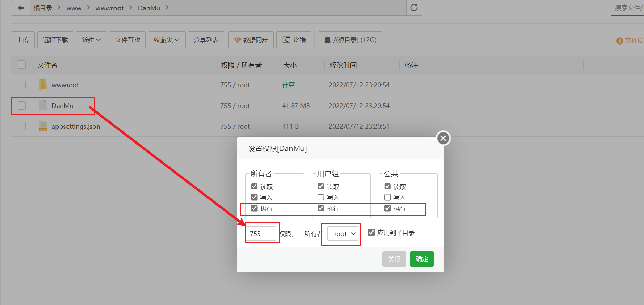This screenshot has width=644, height=305.
Task: Expand the 收藏夹 dropdown
Action: [167, 40]
